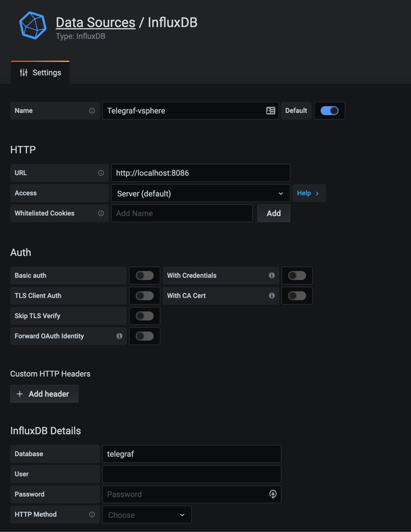The image size is (411, 532).
Task: Enable the With CA Cert toggle
Action: (297, 296)
